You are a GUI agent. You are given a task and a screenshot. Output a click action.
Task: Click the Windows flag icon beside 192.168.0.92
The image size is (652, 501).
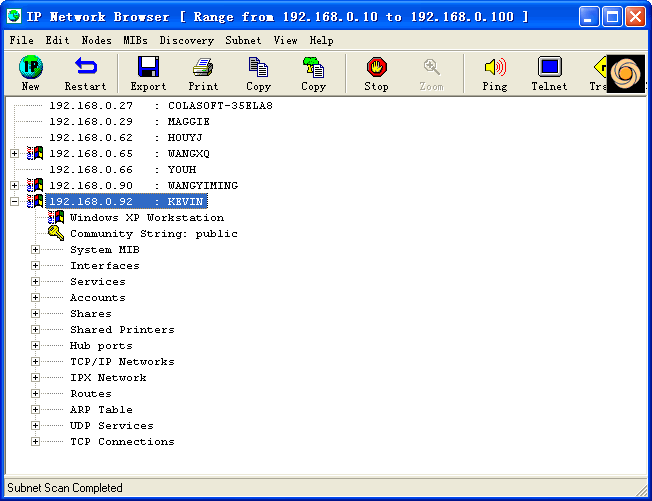[35, 201]
